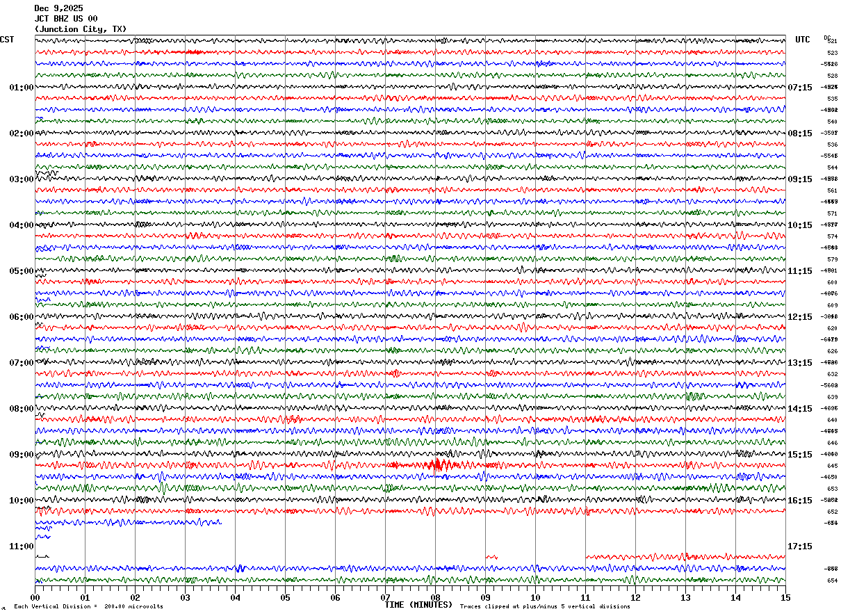841x616 pixels.
Task: Click minute 05 on the time axis
Action: 285,597
